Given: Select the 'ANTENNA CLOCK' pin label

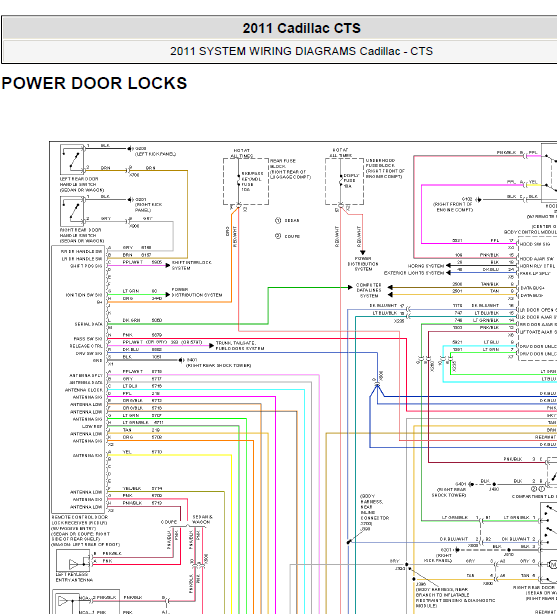Looking at the screenshot, I should 84,390.
